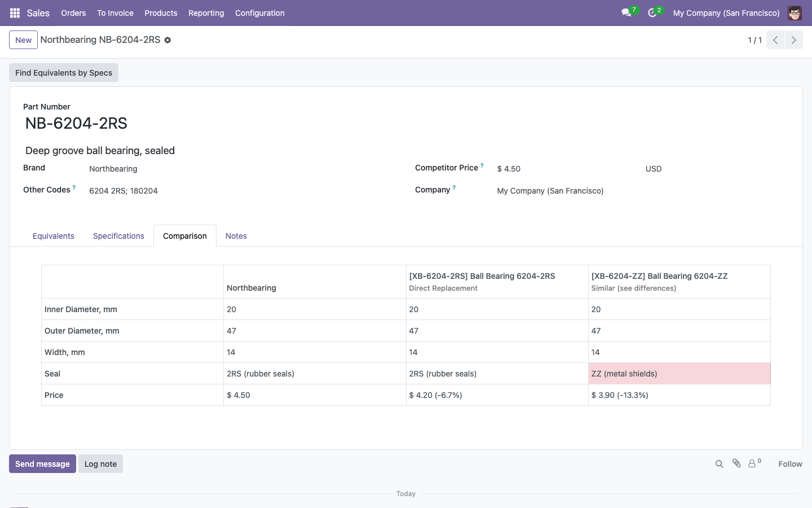The height and width of the screenshot is (508, 812).
Task: Open the Configuration menu
Action: [259, 13]
